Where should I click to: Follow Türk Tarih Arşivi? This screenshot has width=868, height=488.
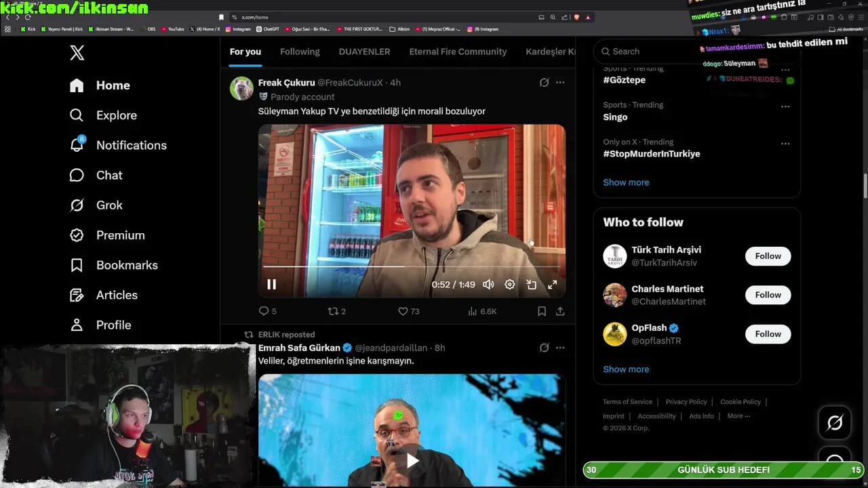click(768, 256)
